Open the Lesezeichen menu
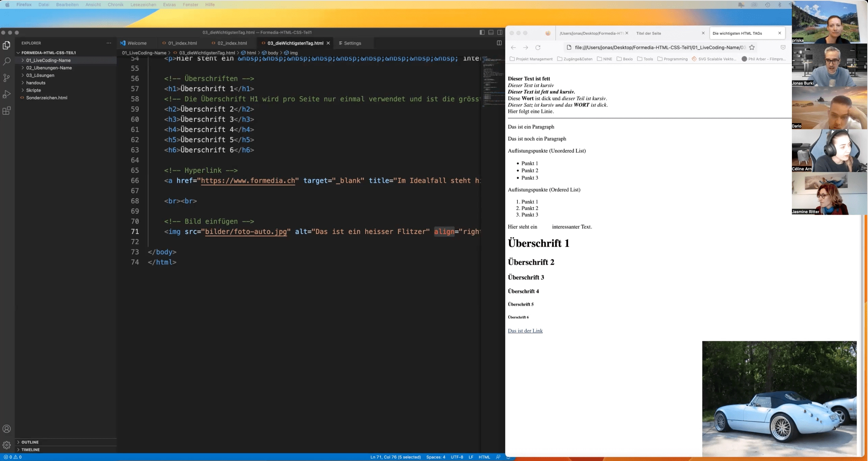 (x=143, y=5)
